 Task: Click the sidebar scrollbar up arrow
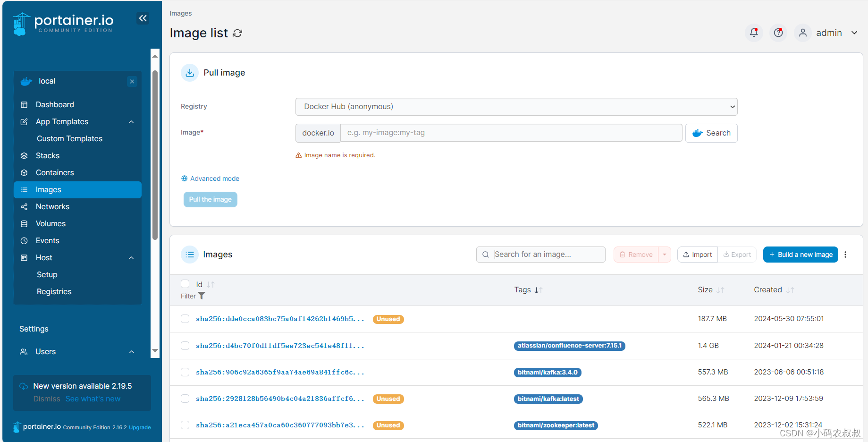coord(155,56)
